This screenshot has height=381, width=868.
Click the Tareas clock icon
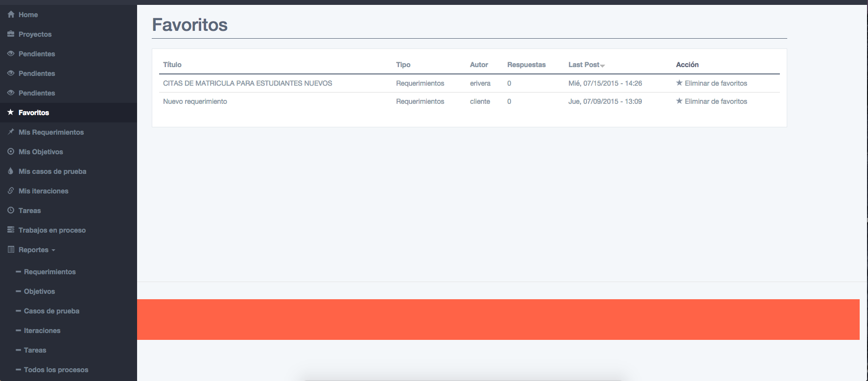click(11, 211)
